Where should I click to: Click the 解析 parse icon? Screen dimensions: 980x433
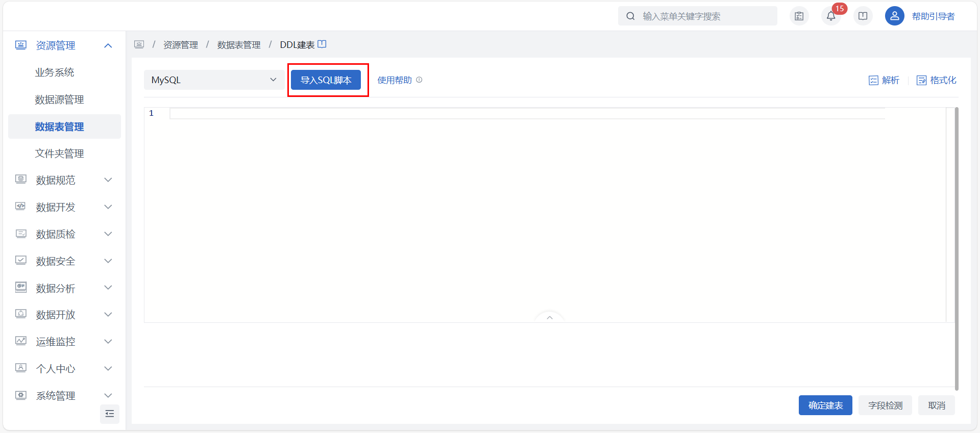[x=873, y=81]
